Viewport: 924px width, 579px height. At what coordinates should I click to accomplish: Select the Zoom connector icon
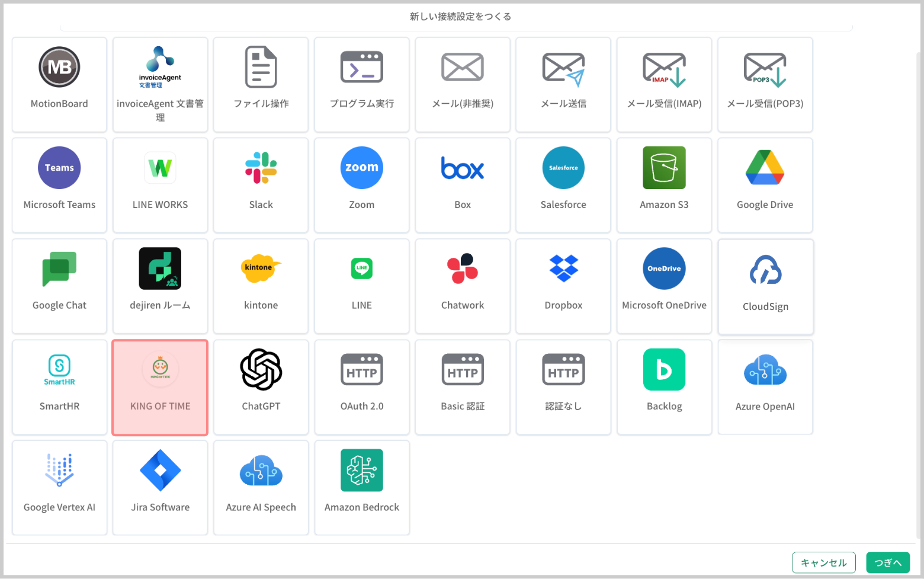tap(362, 168)
